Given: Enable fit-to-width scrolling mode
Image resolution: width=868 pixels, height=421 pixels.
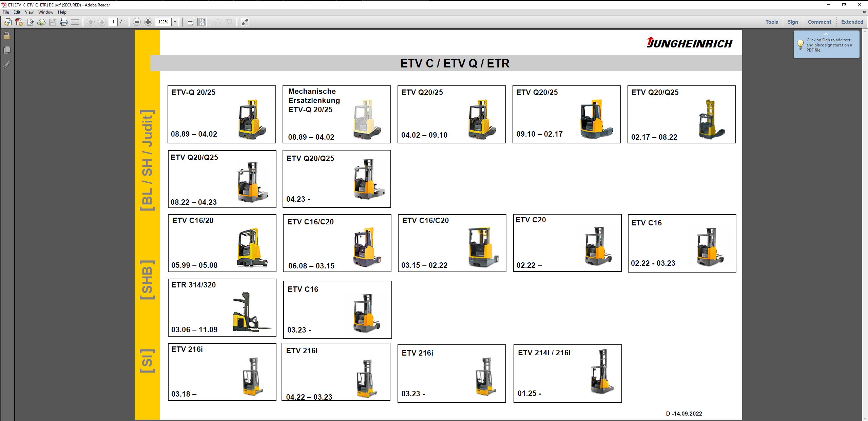Looking at the screenshot, I should coord(191,22).
